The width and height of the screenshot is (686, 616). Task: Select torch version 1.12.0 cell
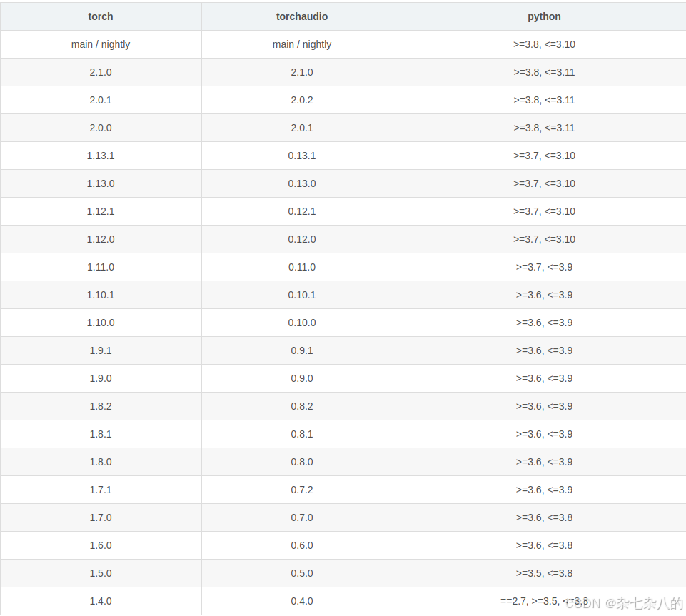(x=101, y=239)
